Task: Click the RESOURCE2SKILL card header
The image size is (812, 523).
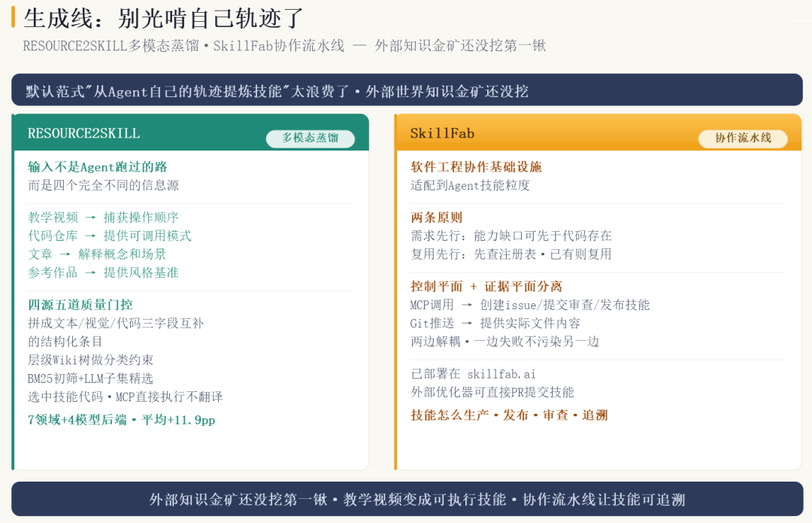Action: click(190, 132)
